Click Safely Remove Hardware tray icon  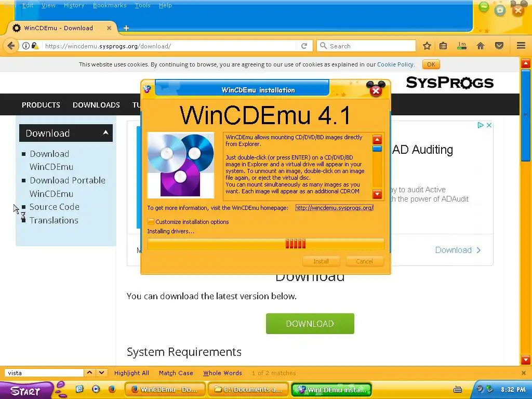point(489,389)
